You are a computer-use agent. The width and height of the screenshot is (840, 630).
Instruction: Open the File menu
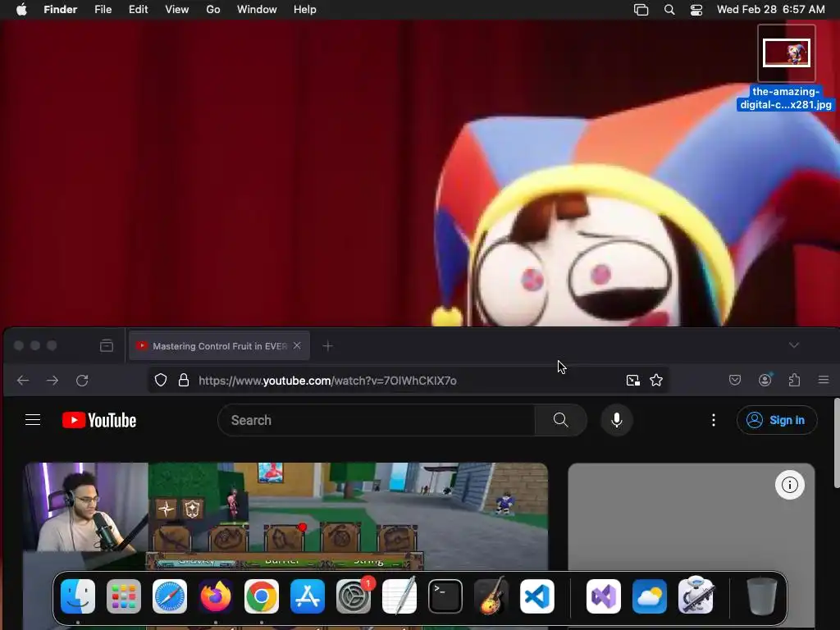(103, 10)
